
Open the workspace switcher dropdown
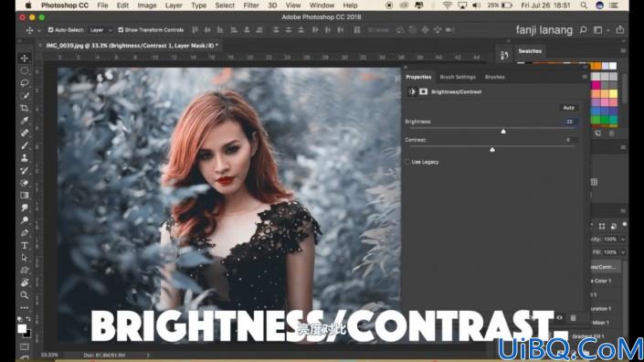(x=600, y=30)
